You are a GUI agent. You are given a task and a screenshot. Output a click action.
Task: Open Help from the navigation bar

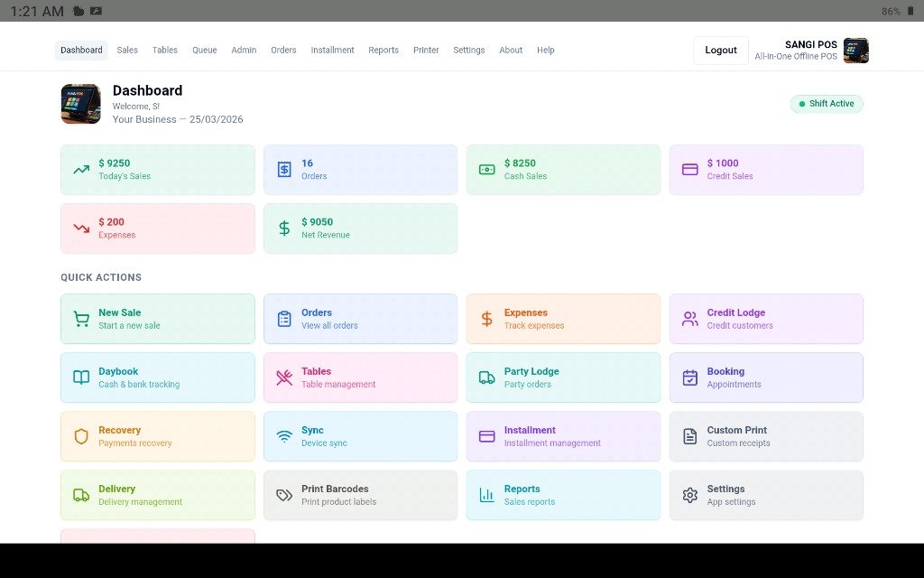tap(545, 50)
